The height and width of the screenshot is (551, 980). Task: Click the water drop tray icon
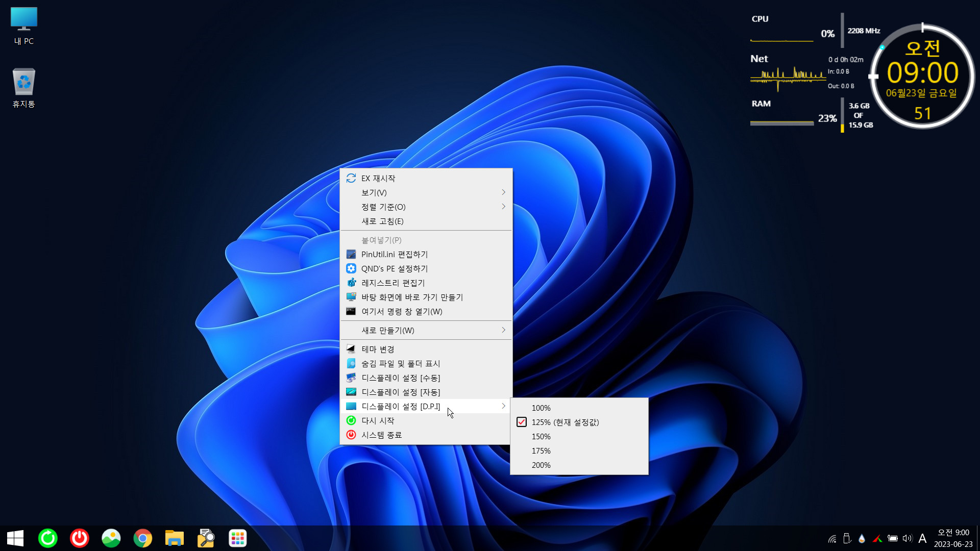pyautogui.click(x=862, y=539)
